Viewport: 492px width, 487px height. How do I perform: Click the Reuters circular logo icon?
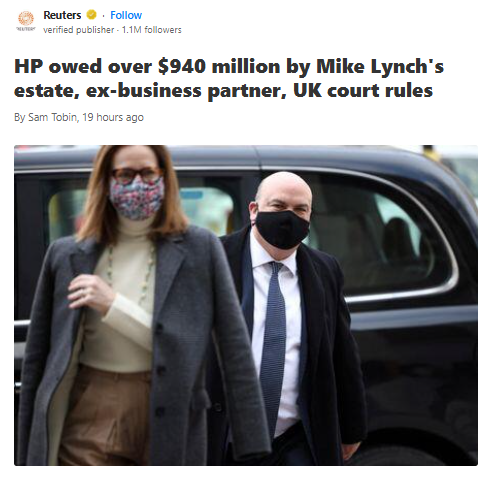pos(26,18)
